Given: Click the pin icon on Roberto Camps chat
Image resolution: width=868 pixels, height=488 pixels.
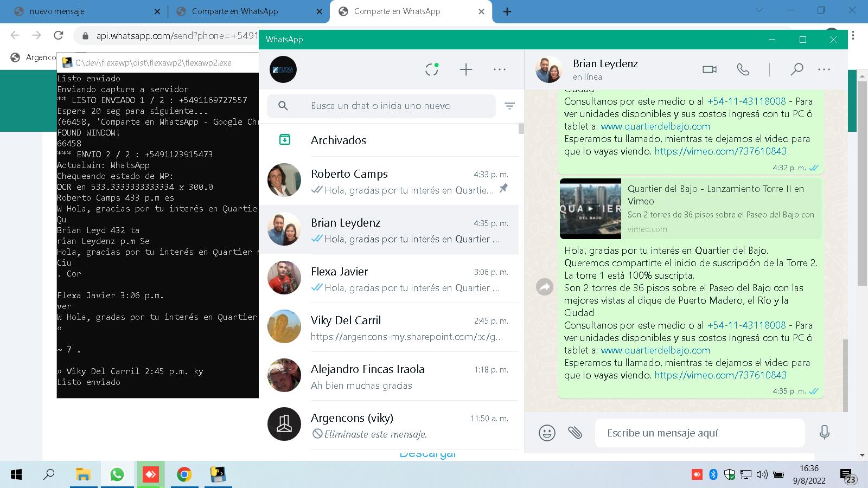Looking at the screenshot, I should pos(503,188).
